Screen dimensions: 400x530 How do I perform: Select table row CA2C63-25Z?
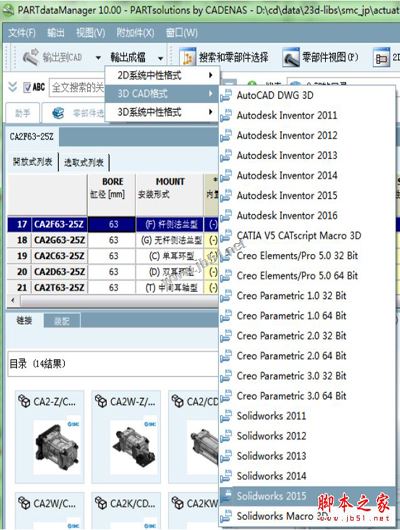click(x=113, y=256)
